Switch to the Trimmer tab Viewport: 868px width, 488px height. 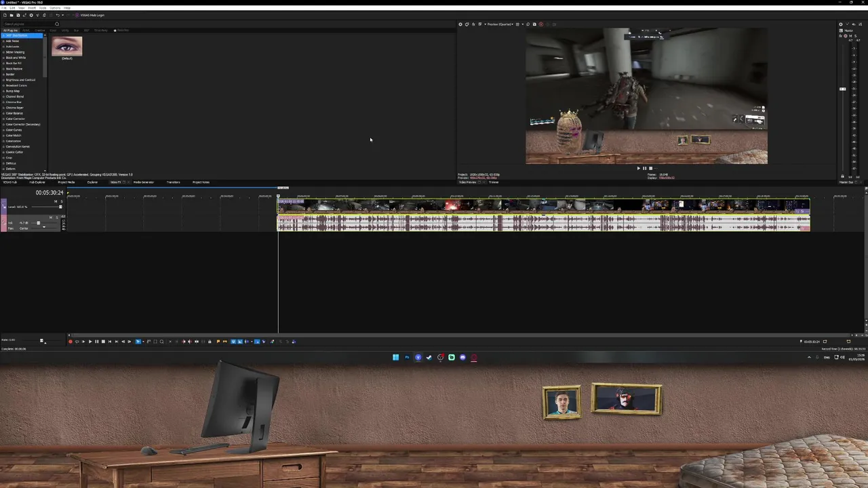click(x=494, y=182)
